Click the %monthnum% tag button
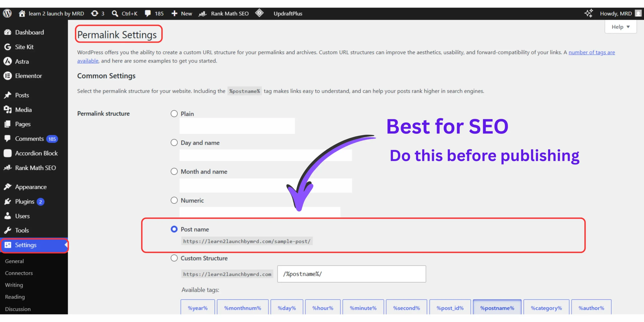Screen dimensions: 644x322 tap(243, 307)
